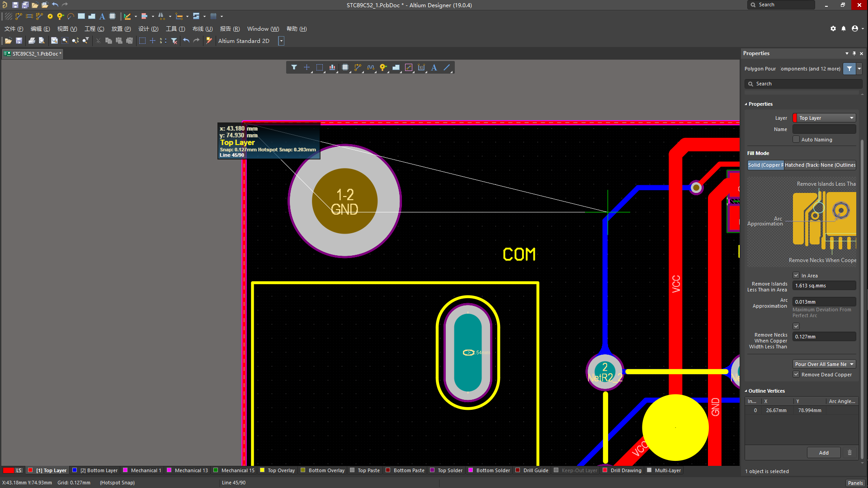Select the place arc tool
This screenshot has height=488, width=868.
pyautogui.click(x=71, y=16)
